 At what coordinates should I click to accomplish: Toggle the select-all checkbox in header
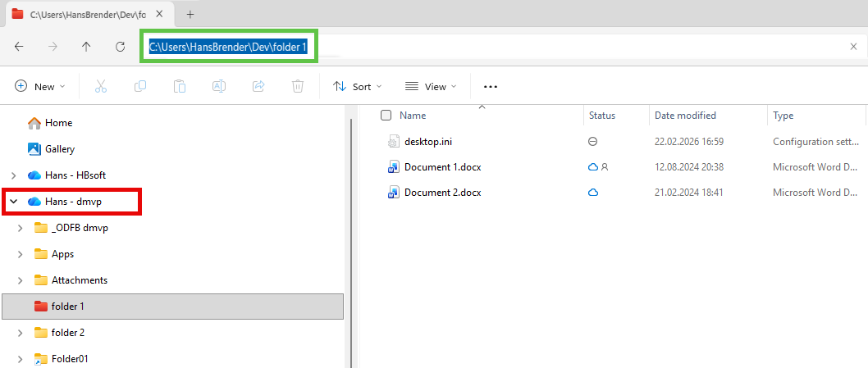tap(386, 116)
